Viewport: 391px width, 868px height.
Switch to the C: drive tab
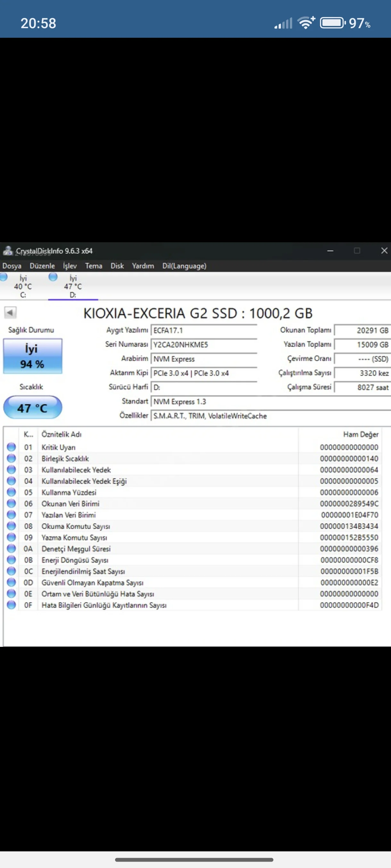tap(23, 286)
